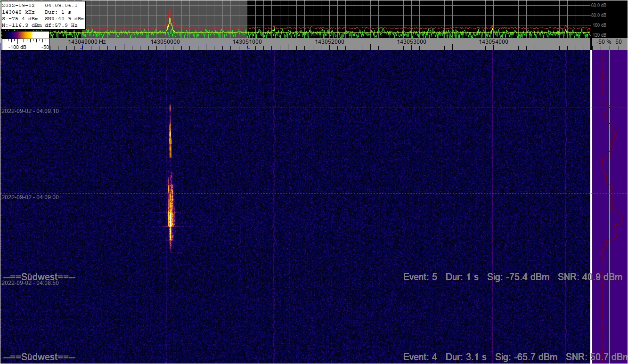Screen dimensions: 628x364
Task: Click the -80.0 dB amplitude scale label
Action: click(599, 15)
